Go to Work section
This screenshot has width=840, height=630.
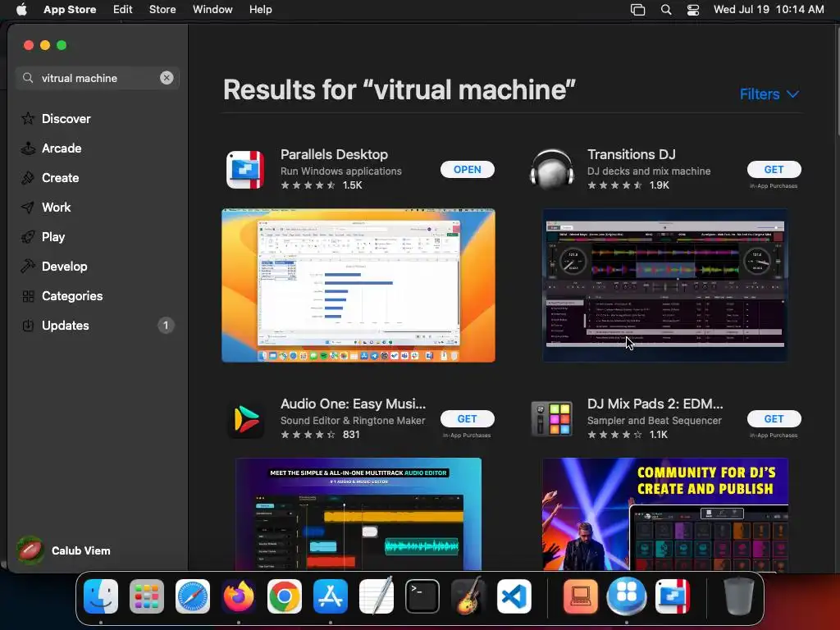57,208
